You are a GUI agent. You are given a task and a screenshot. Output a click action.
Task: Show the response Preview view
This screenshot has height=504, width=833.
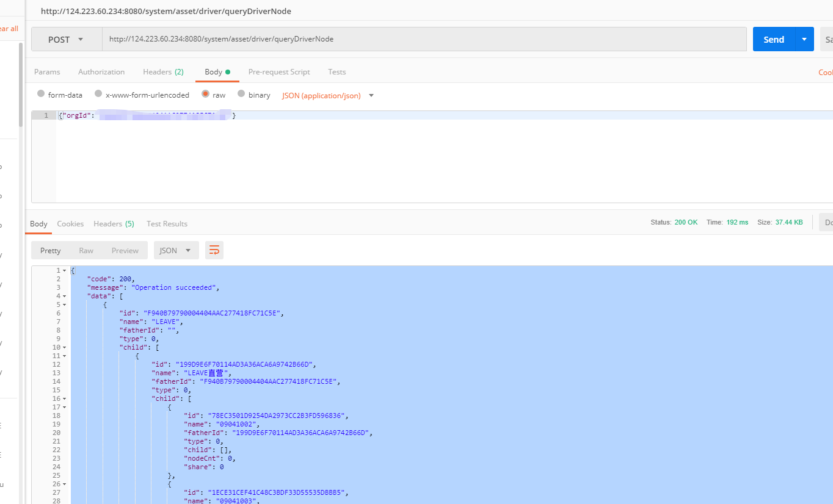125,250
